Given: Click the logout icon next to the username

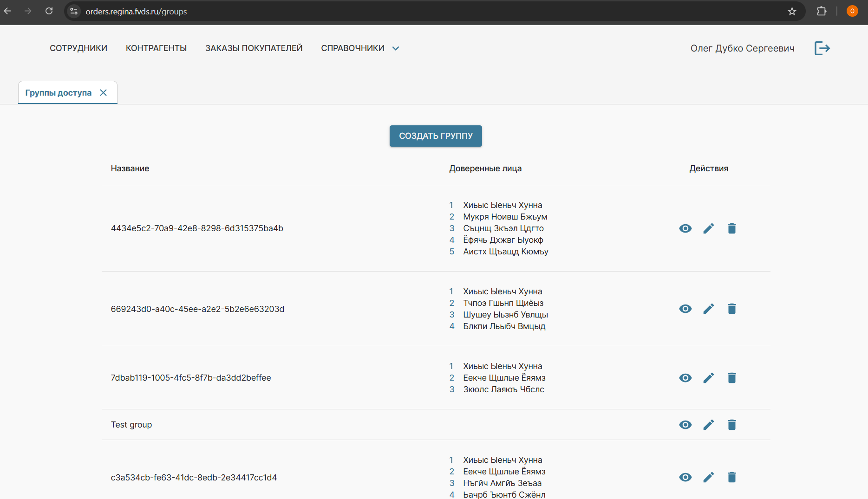Looking at the screenshot, I should (822, 48).
